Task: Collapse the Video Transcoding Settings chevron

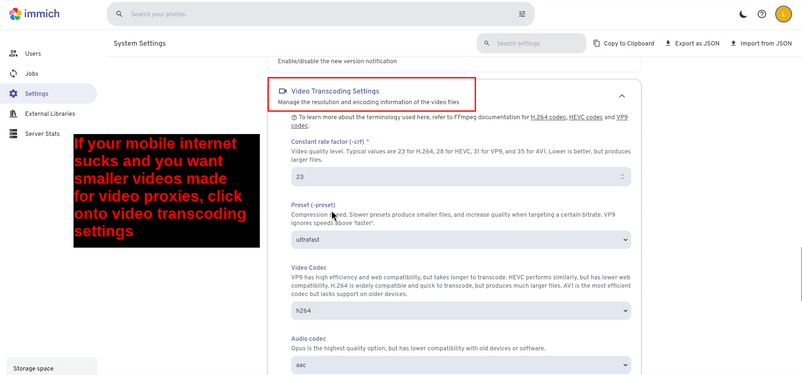Action: 621,96
